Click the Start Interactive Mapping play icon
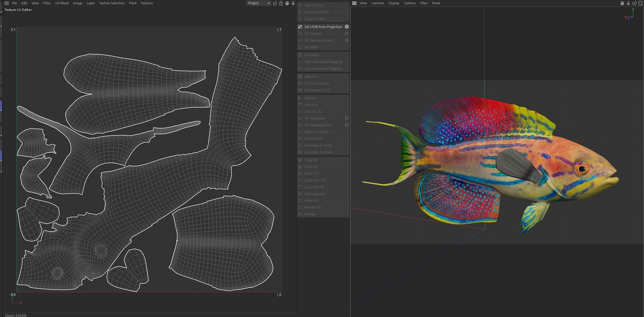Screen dimensions: 644x317 pyautogui.click(x=300, y=62)
